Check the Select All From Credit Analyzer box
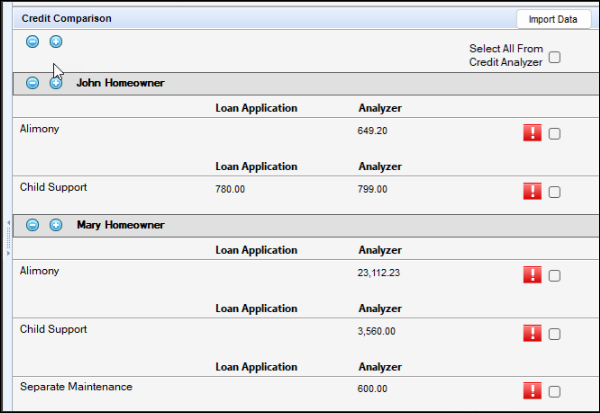 pos(554,57)
